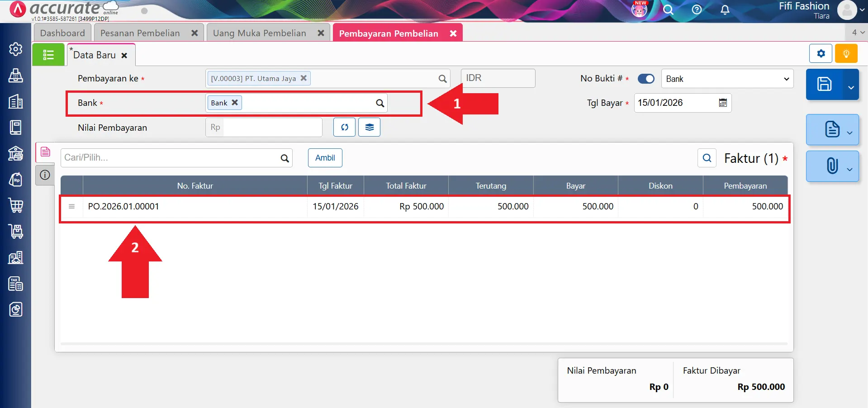Viewport: 868px width, 408px height.
Task: Switch to the Pesanan Pembelian tab
Action: (140, 33)
